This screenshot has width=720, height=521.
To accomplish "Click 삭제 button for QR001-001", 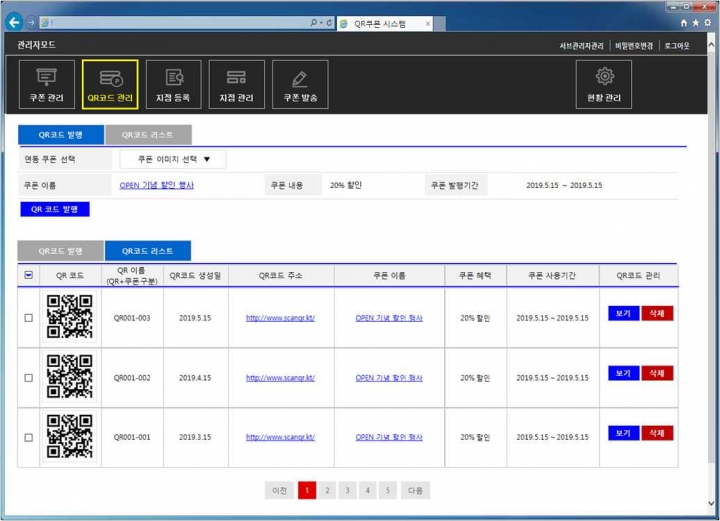I will 657,433.
